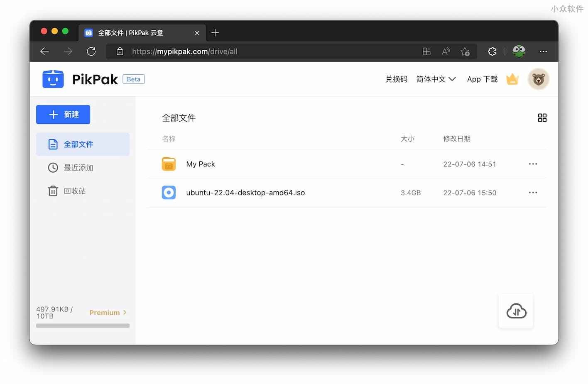Click the lock site info icon
The width and height of the screenshot is (588, 384).
(120, 51)
